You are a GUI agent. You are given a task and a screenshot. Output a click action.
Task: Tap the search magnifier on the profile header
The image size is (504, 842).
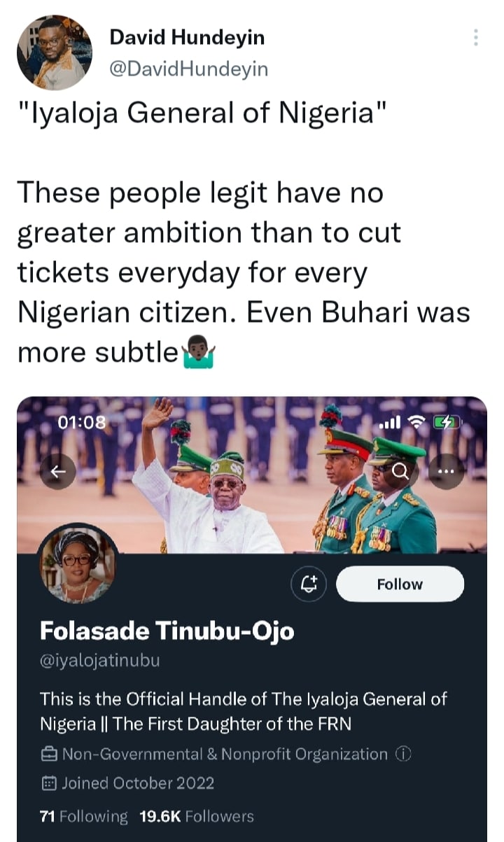tap(401, 472)
